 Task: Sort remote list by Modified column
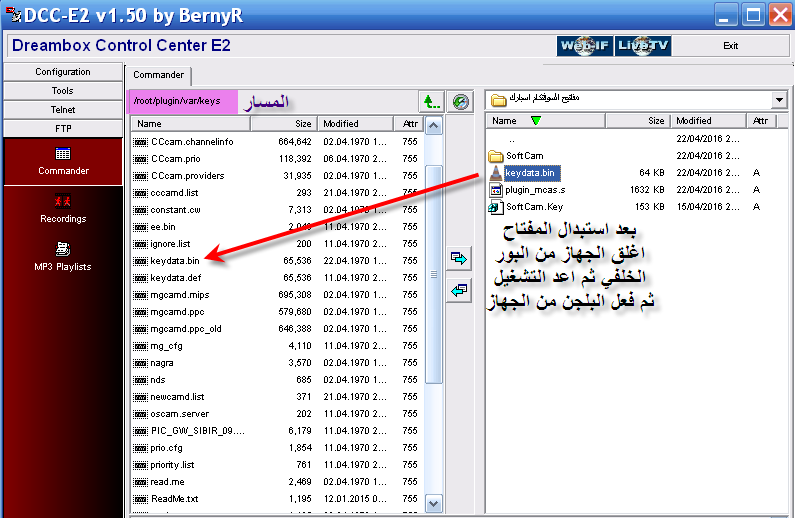355,124
